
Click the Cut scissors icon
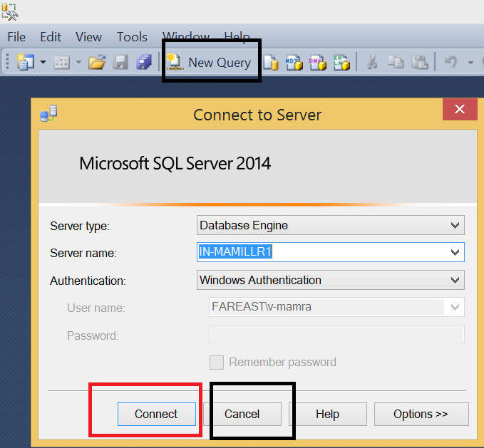pos(372,62)
